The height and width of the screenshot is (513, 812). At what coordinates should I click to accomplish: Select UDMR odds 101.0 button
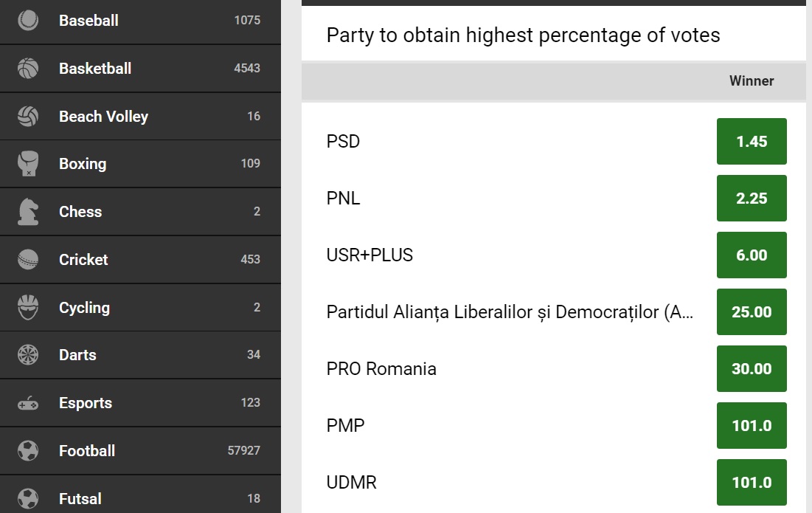752,483
